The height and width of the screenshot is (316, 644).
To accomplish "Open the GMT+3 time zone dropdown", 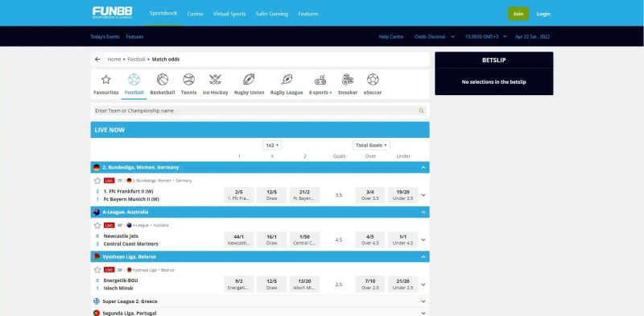I will (486, 36).
